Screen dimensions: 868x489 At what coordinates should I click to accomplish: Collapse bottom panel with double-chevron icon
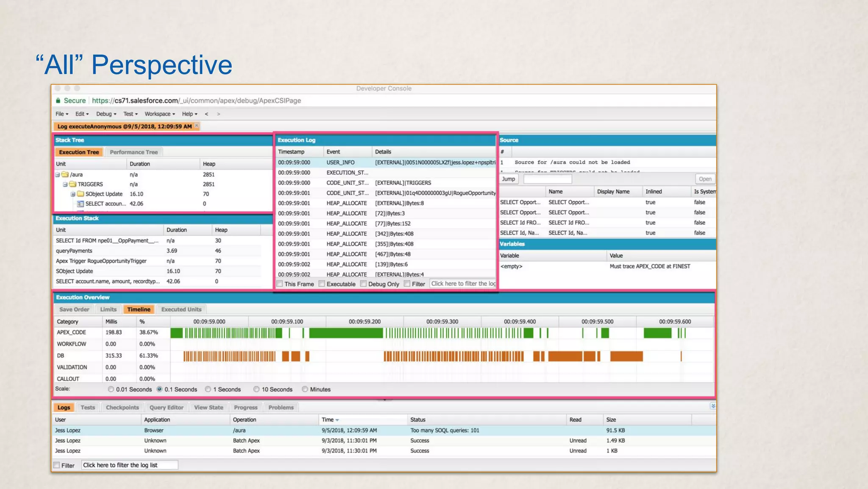713,406
